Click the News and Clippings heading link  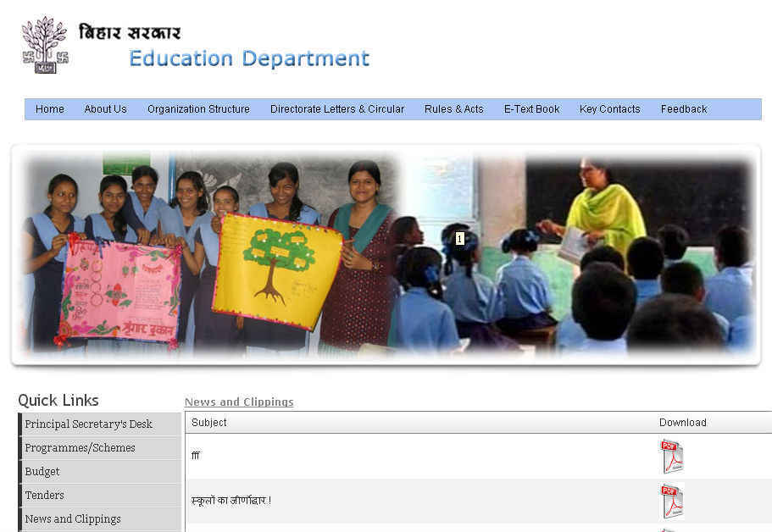[239, 402]
